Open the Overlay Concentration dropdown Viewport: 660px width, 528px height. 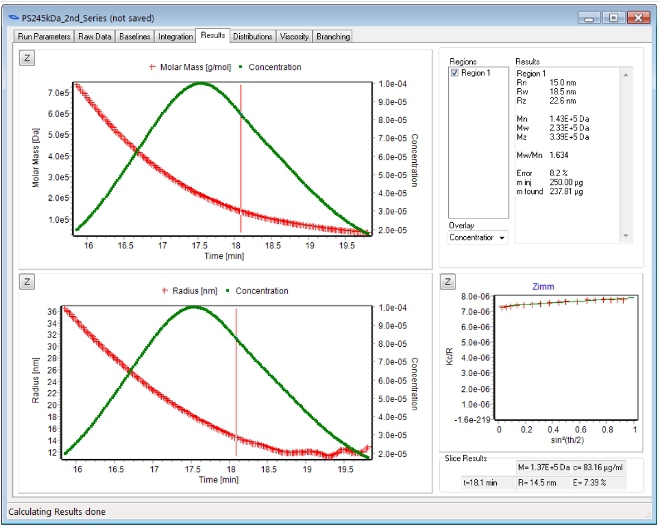point(478,237)
